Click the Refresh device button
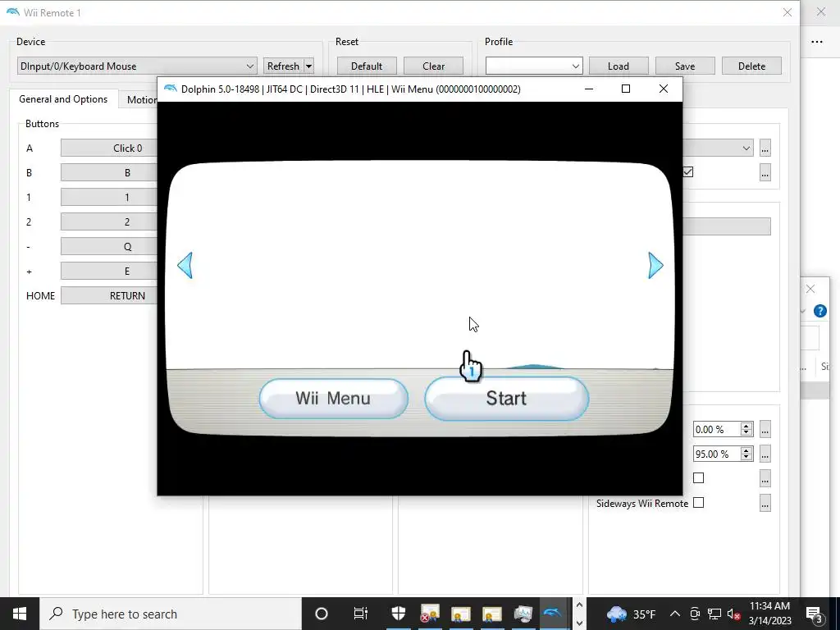840x630 pixels. point(283,66)
